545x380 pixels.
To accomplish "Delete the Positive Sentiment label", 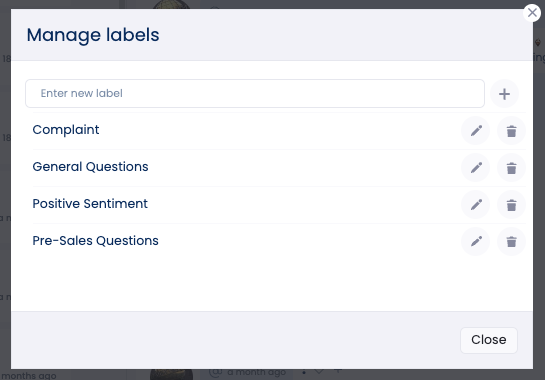I will pyautogui.click(x=511, y=204).
